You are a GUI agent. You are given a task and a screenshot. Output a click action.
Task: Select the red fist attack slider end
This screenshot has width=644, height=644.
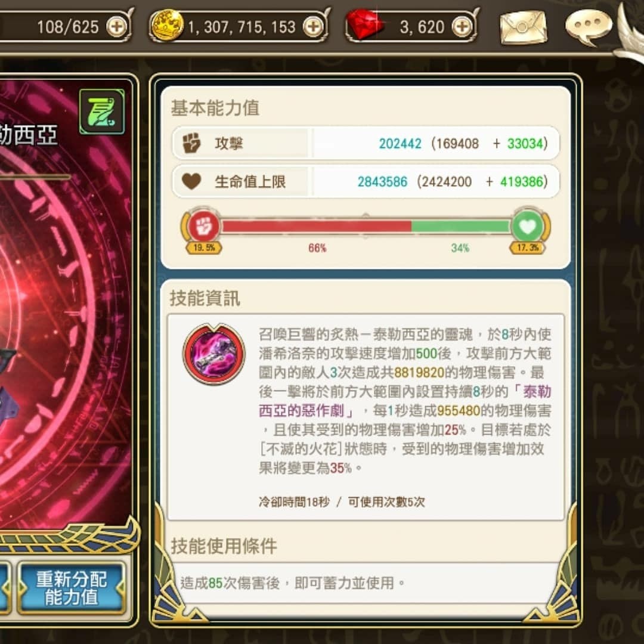pos(204,226)
